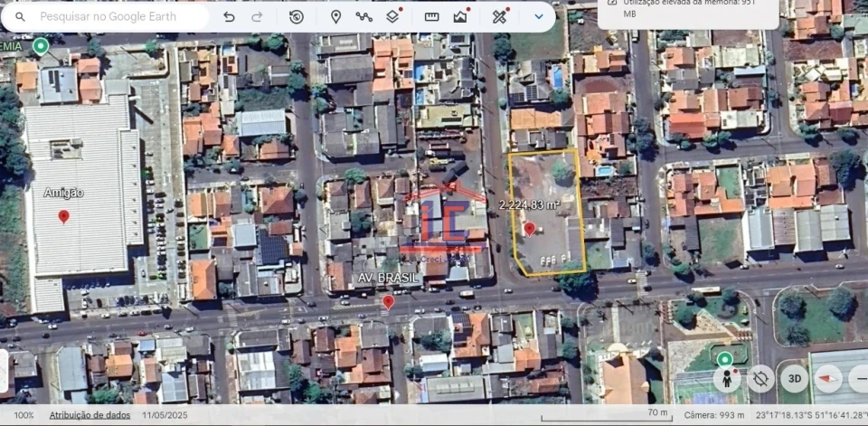Click the red pin inside yellow polygon

click(x=530, y=229)
